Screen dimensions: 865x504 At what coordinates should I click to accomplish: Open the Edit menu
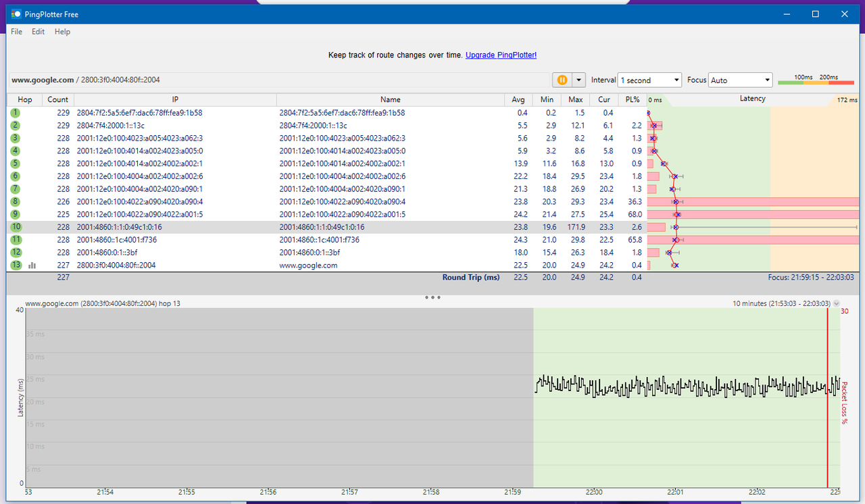tap(38, 32)
